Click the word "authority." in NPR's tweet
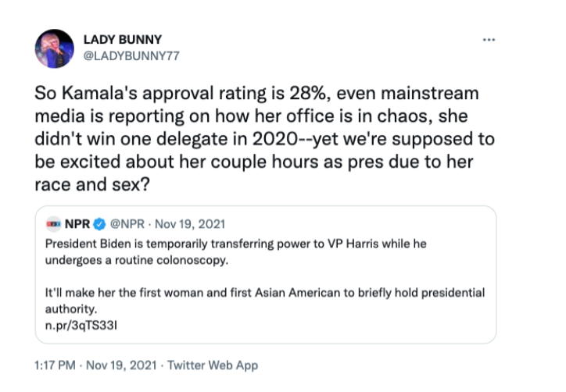The height and width of the screenshot is (392, 566). 71,309
